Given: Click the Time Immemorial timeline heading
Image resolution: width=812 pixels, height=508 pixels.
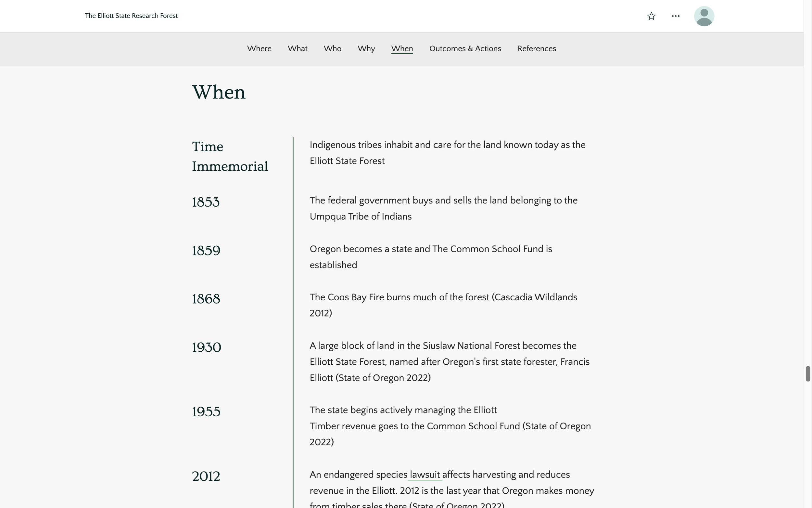Looking at the screenshot, I should point(230,157).
